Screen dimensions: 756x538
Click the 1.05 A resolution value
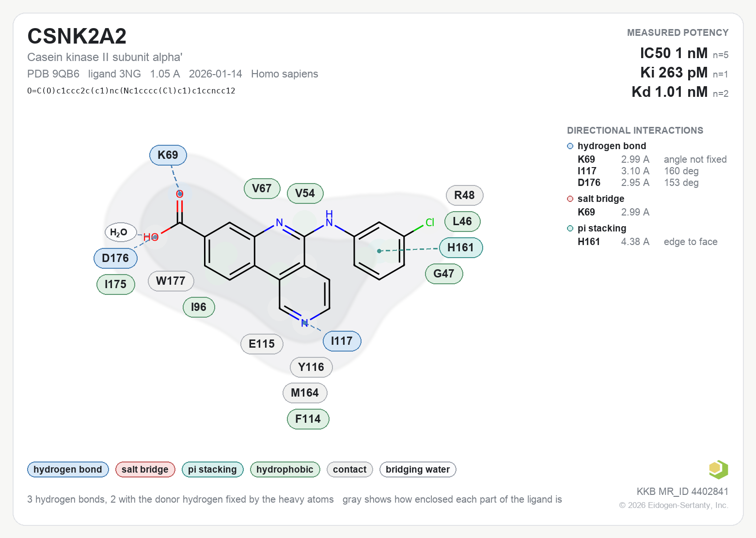coord(165,74)
